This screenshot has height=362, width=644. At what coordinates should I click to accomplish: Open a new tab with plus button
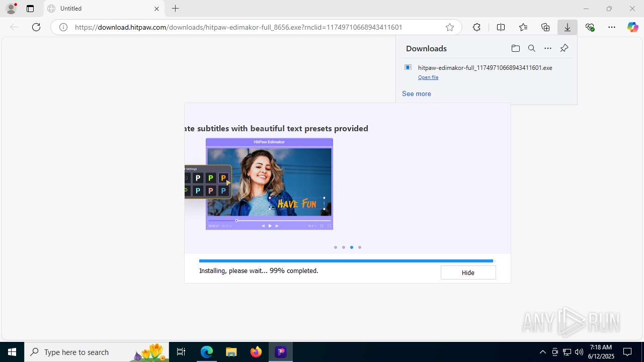[175, 9]
